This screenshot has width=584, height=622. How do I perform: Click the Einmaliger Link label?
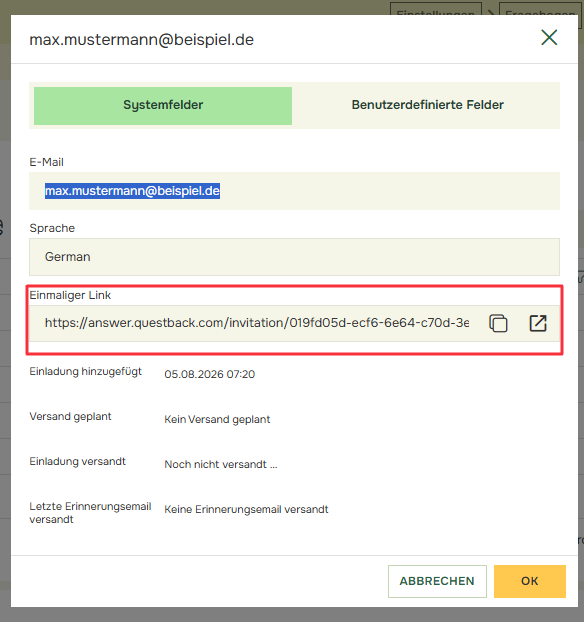pos(70,295)
